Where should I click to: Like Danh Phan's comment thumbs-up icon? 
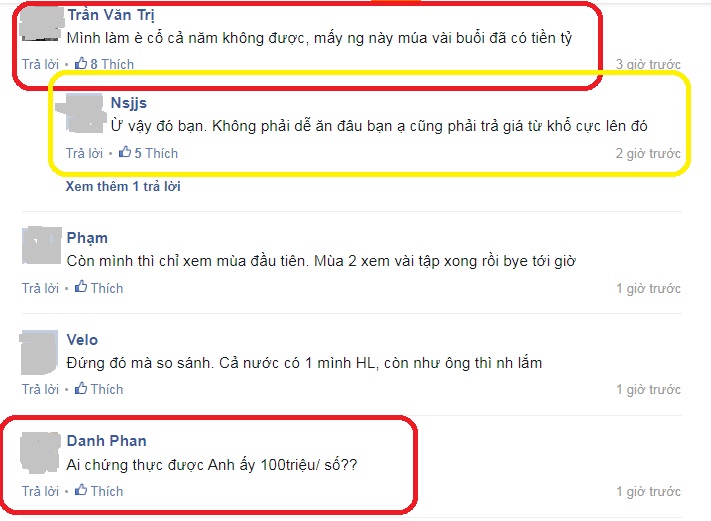click(x=81, y=490)
